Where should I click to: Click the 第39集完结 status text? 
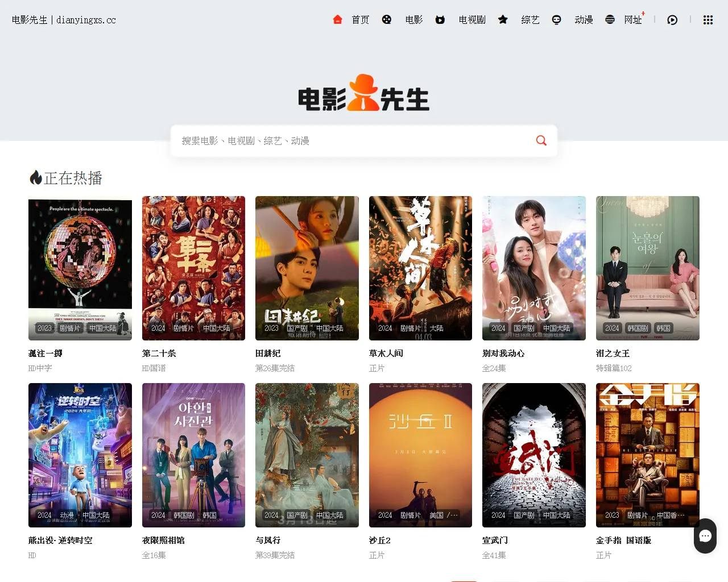pyautogui.click(x=275, y=555)
